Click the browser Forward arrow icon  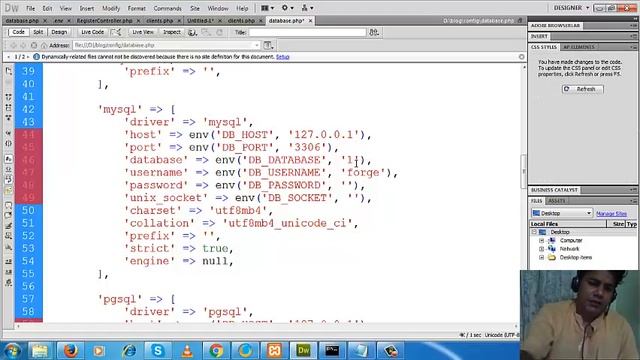[x=24, y=45]
